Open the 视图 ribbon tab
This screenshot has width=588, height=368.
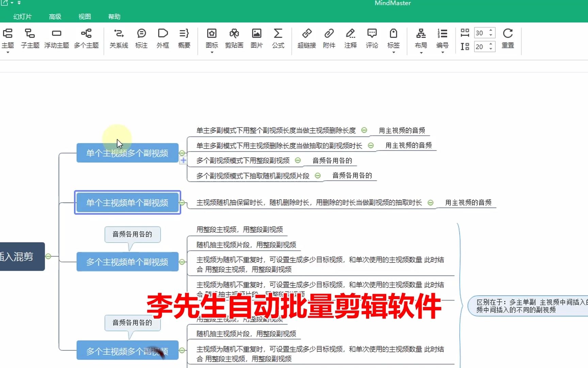point(84,16)
